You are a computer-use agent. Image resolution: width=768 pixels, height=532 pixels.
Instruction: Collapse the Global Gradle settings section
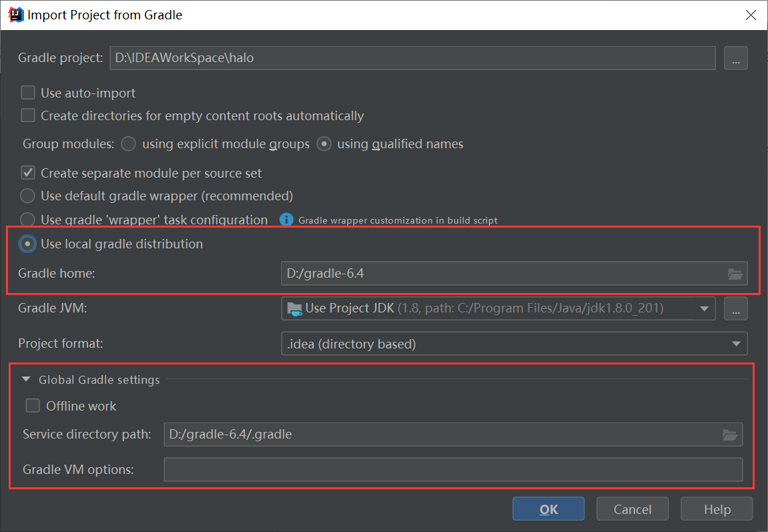click(26, 380)
